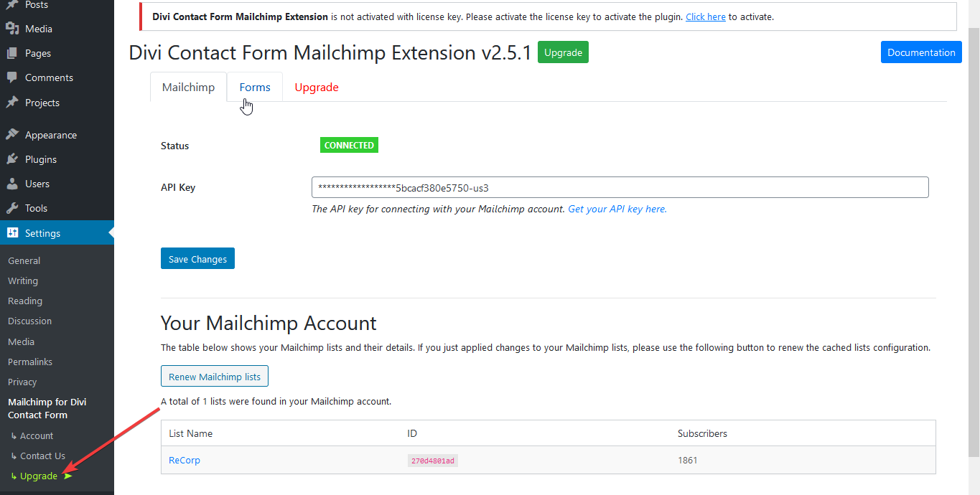This screenshot has width=980, height=495.
Task: Click the 'Subscribers' column header
Action: (x=702, y=433)
